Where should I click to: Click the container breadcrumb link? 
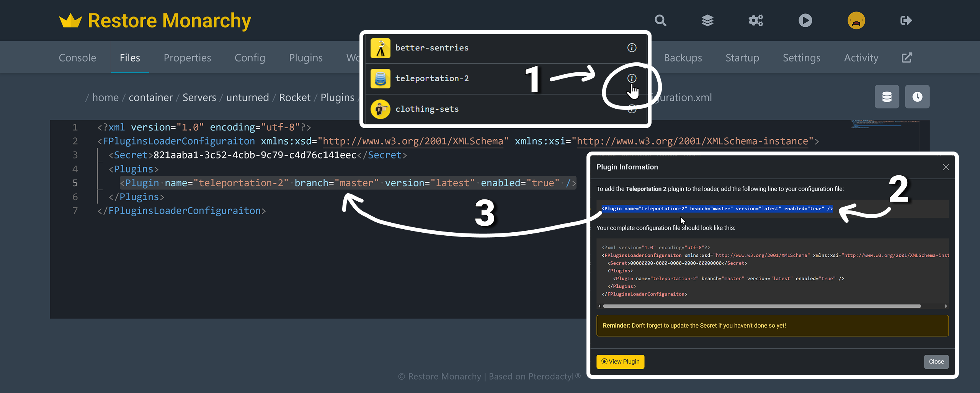[x=150, y=98]
